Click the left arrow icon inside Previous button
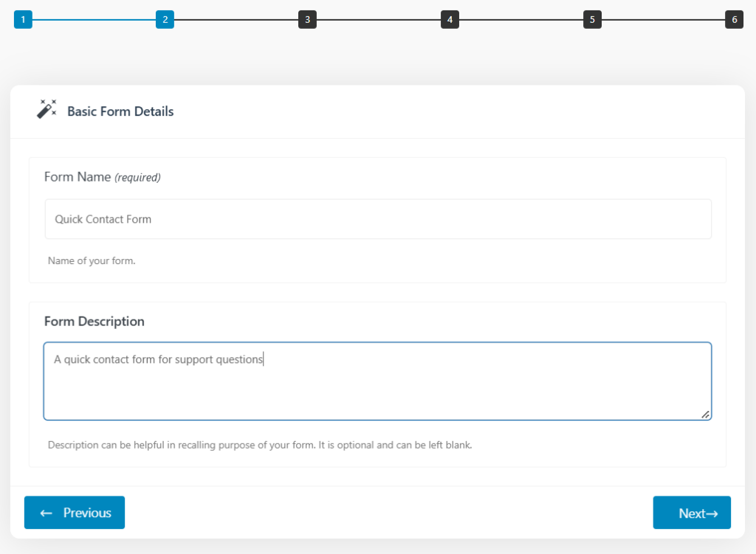756x554 pixels. 47,512
